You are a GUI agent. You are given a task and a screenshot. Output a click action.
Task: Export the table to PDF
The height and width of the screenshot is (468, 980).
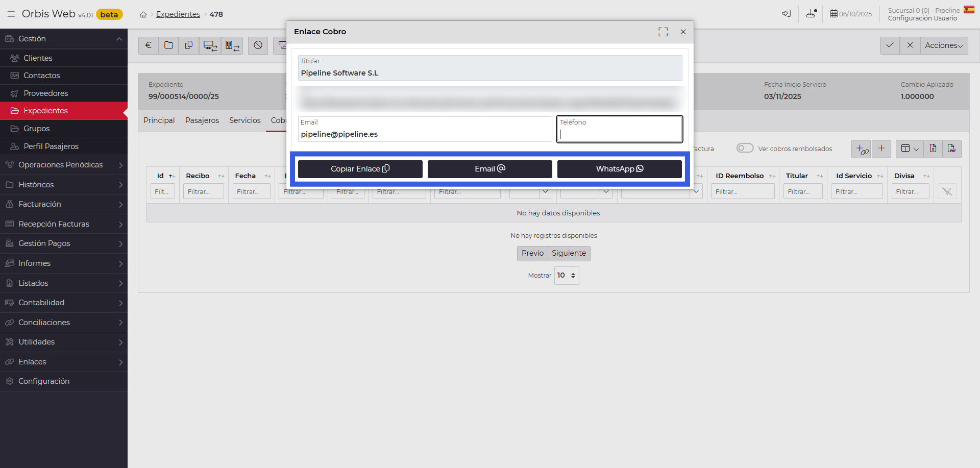tap(952, 149)
